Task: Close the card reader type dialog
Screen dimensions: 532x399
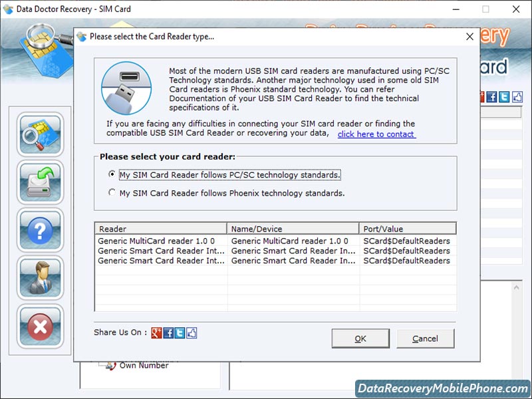Action: [x=470, y=37]
